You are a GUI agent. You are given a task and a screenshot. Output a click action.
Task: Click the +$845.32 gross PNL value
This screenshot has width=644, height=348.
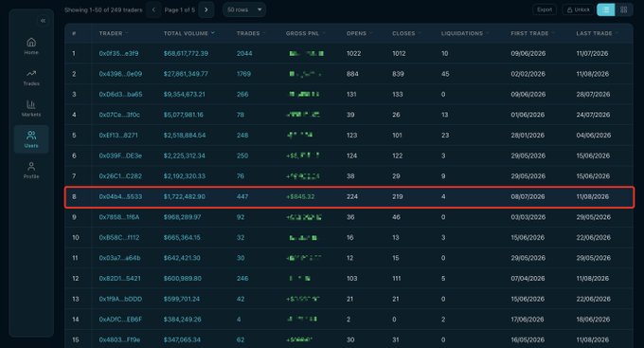click(x=300, y=196)
